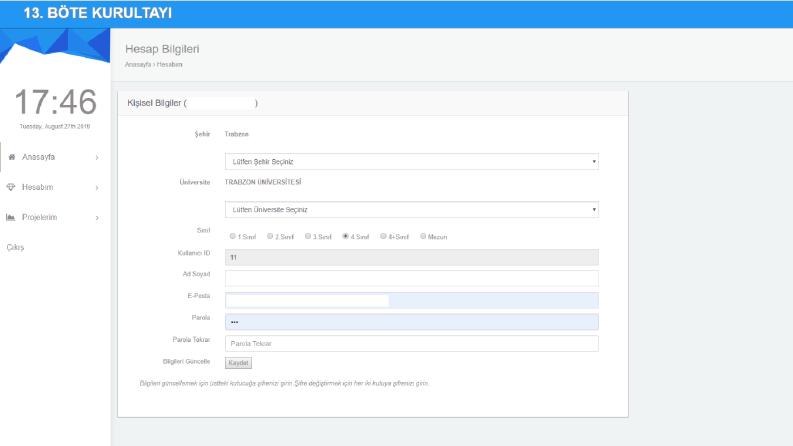Open Projelerim in the sidebar
The image size is (793, 446).
click(x=39, y=217)
